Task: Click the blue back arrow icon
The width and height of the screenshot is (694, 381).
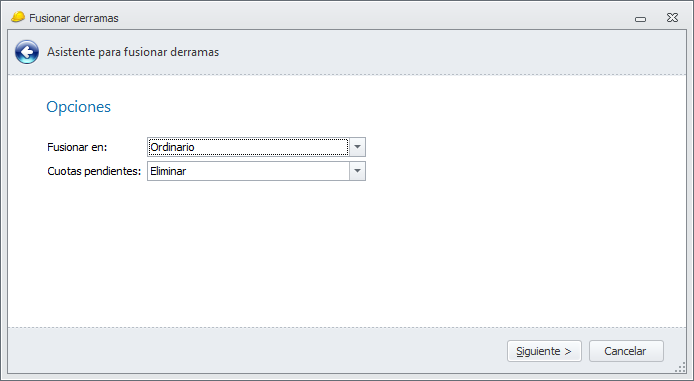Action: click(x=27, y=52)
